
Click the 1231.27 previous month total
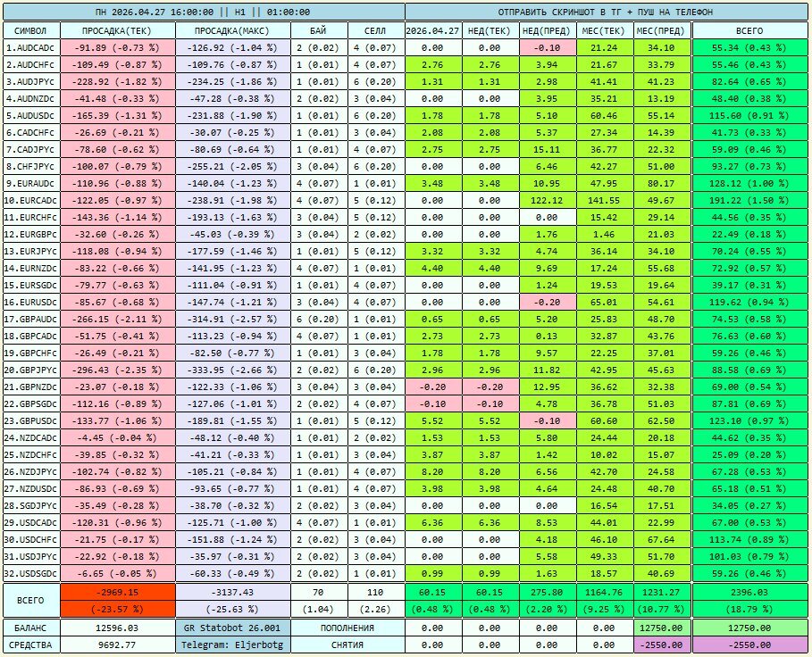coord(662,593)
